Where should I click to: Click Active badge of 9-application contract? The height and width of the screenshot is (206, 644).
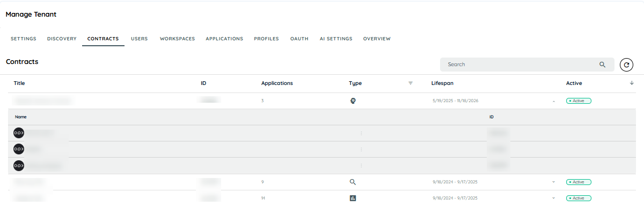(x=579, y=182)
